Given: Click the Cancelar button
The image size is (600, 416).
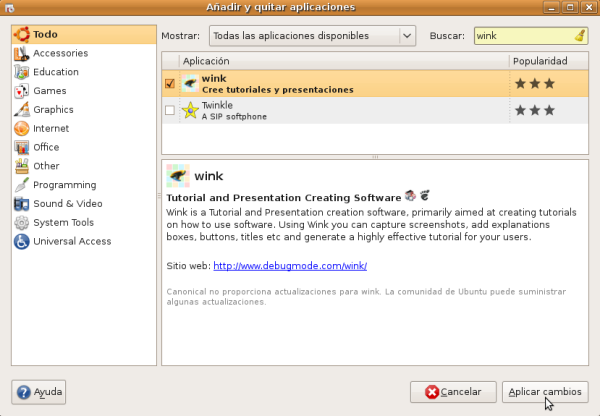Looking at the screenshot, I should tap(452, 392).
